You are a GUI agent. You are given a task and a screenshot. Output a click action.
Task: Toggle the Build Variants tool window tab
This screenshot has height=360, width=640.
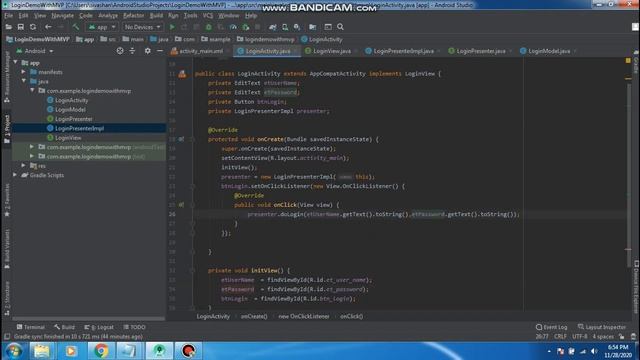coord(7,249)
